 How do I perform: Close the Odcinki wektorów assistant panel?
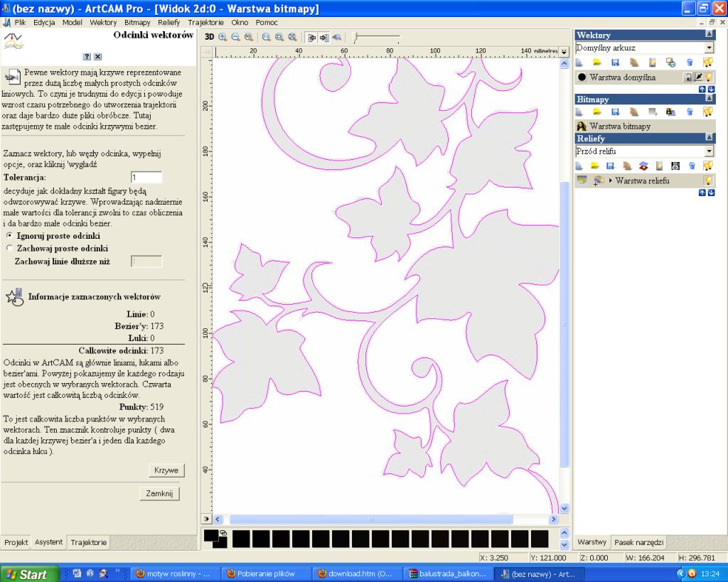97,57
